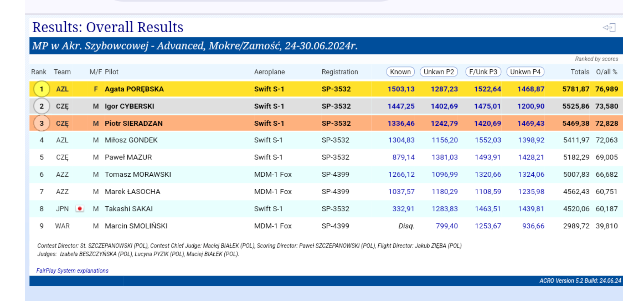Image resolution: width=644 pixels, height=301 pixels.
Task: Click Marcin SMOLIŃSKI's F/Unk P3 score 1253,67
Action: (488, 226)
